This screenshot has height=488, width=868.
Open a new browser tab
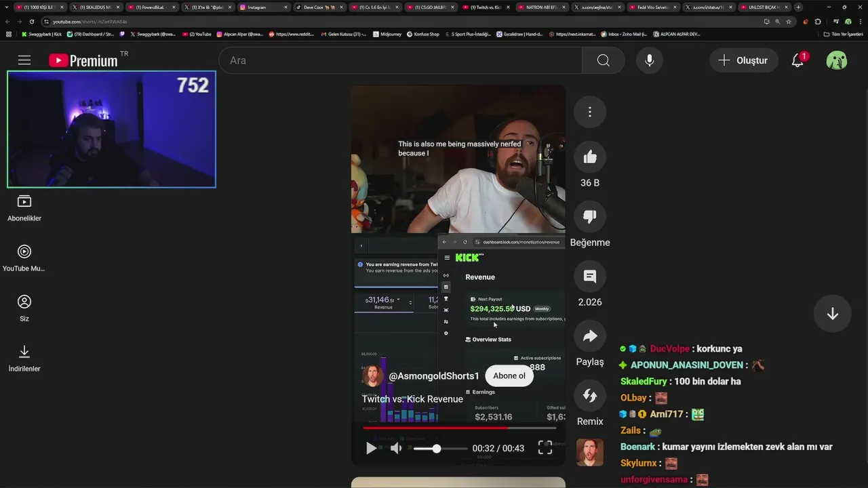(798, 7)
